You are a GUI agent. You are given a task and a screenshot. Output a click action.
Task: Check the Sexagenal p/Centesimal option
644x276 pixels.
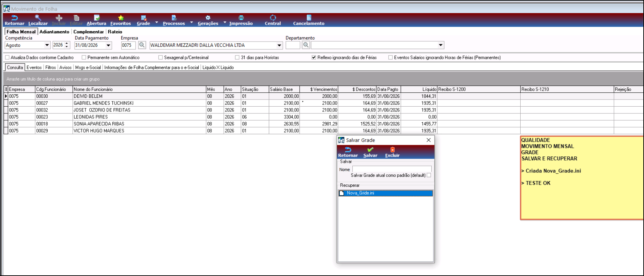(x=160, y=58)
